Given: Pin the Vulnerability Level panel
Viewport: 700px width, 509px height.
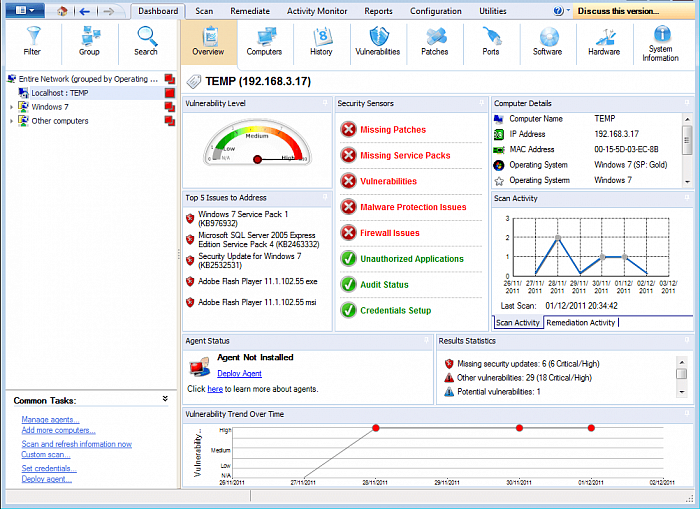Looking at the screenshot, I should point(325,103).
